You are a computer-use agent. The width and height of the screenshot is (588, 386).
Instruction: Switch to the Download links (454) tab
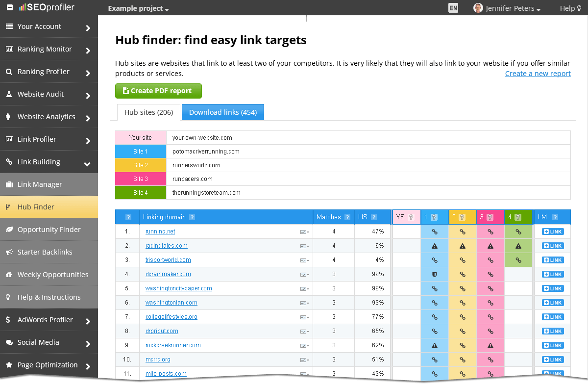coord(222,112)
